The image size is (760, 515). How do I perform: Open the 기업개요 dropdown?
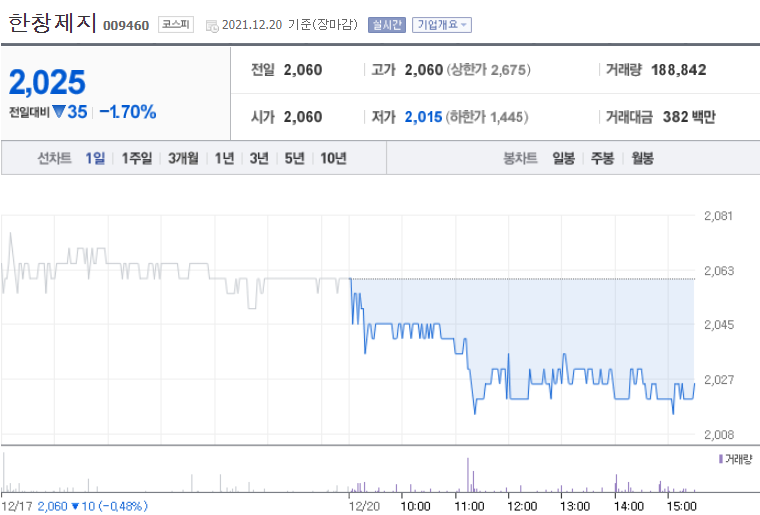(x=442, y=25)
